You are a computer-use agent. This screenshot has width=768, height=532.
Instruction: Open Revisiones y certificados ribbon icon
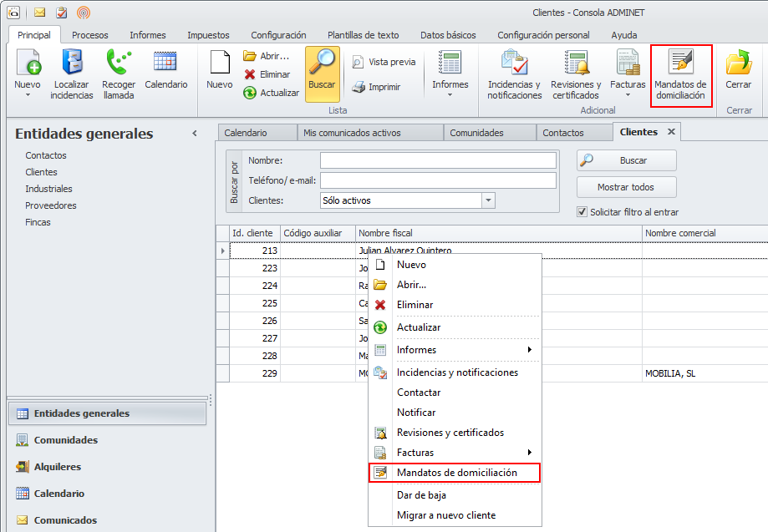[576, 65]
